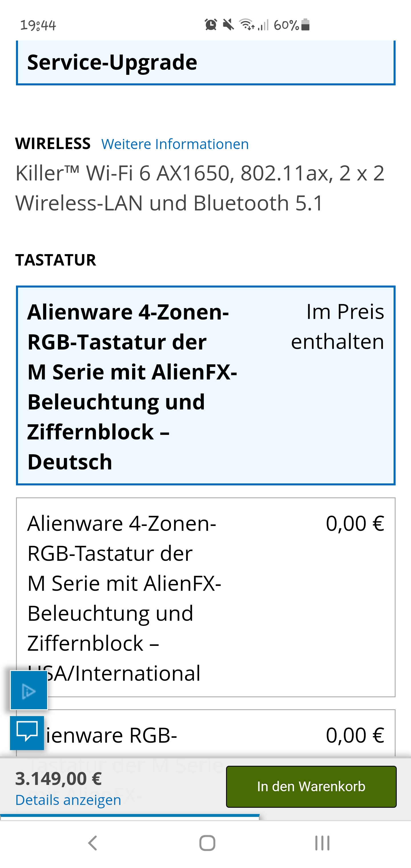411x868 pixels.
Task: Select the Service-Upgrade option box
Action: tap(205, 62)
